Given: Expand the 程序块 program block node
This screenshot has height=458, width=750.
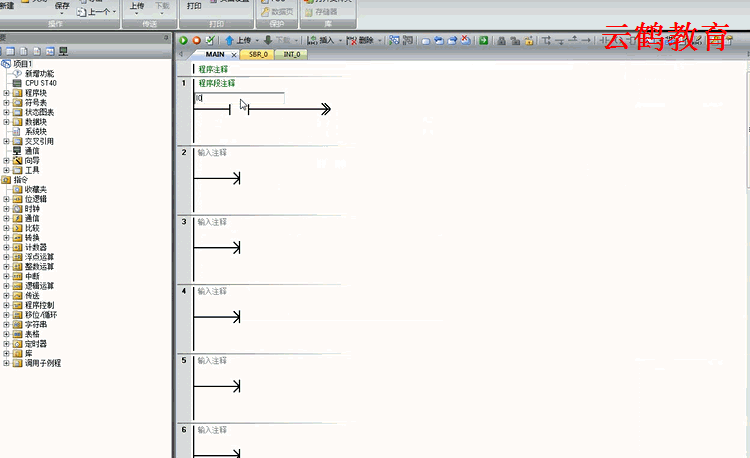Looking at the screenshot, I should click(x=6, y=93).
